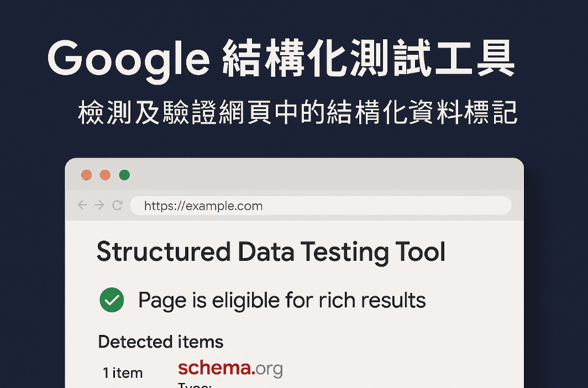The width and height of the screenshot is (588, 388).
Task: Click the 'Detected items' heading
Action: (x=160, y=342)
